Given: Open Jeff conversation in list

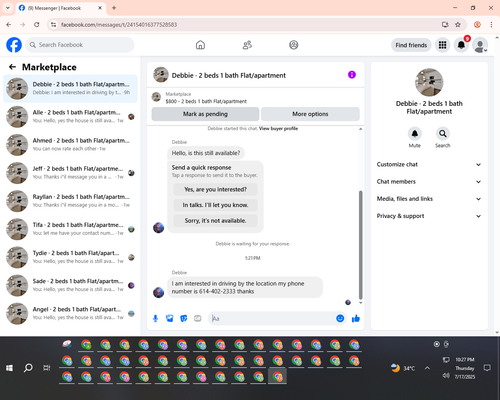Looking at the screenshot, I should point(70,173).
